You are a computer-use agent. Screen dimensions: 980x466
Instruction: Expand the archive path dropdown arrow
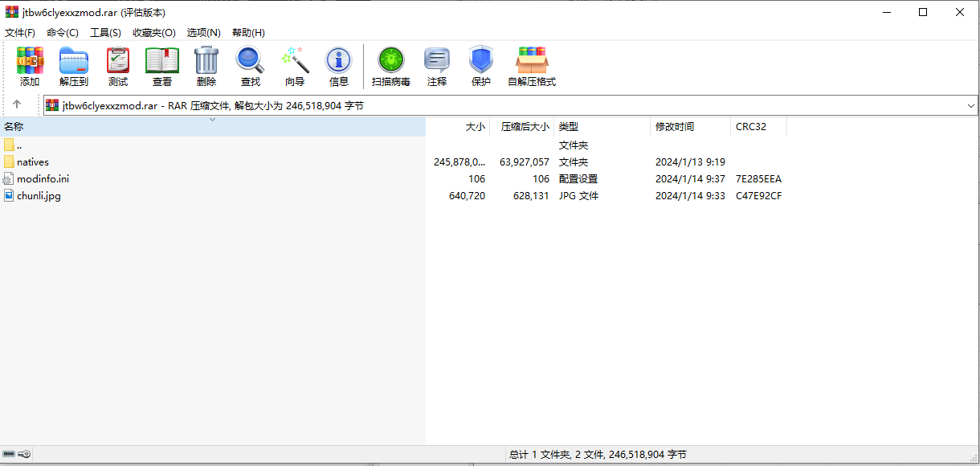[971, 105]
